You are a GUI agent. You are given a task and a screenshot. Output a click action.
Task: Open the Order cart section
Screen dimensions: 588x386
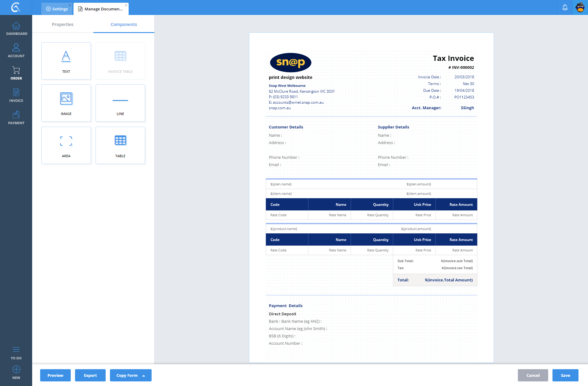click(16, 73)
